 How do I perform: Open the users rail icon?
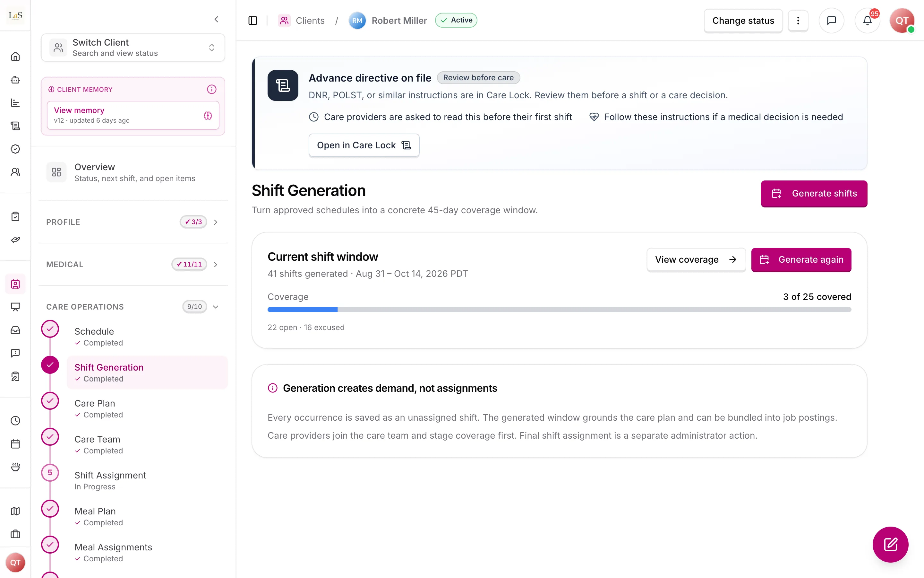pos(15,172)
